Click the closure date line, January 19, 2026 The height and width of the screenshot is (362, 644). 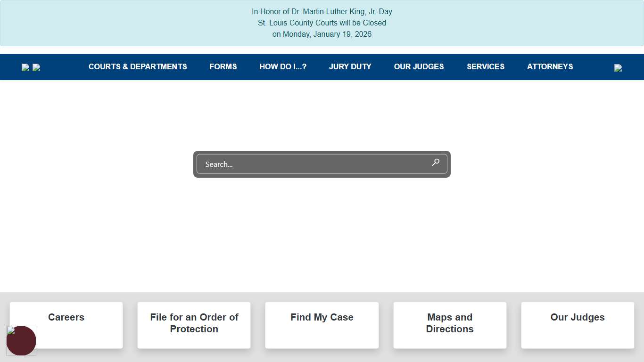coord(322,34)
